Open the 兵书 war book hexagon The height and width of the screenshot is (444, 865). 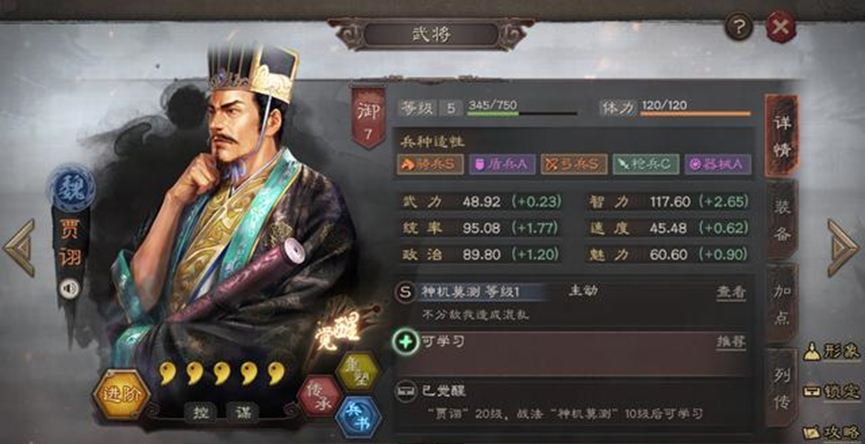pyautogui.click(x=359, y=418)
